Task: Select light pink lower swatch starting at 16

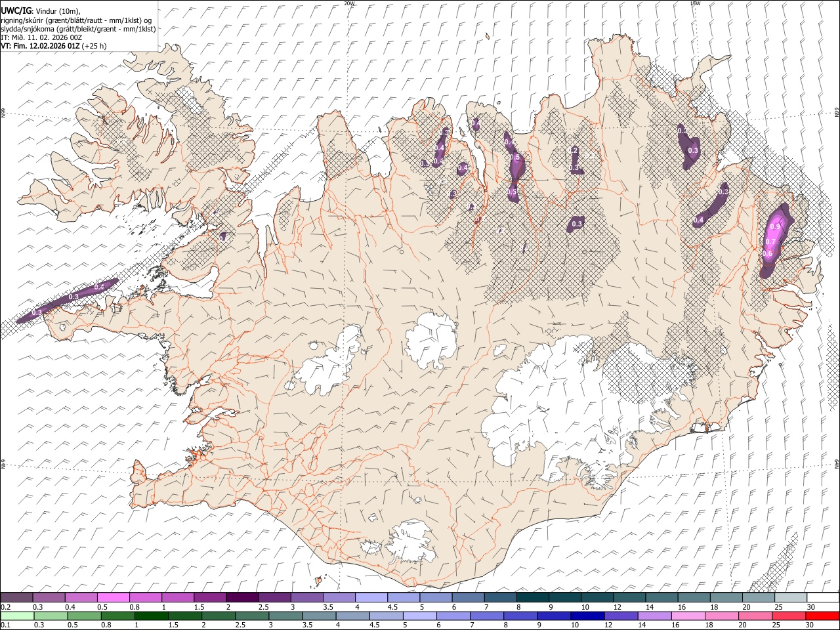Action: click(x=688, y=616)
